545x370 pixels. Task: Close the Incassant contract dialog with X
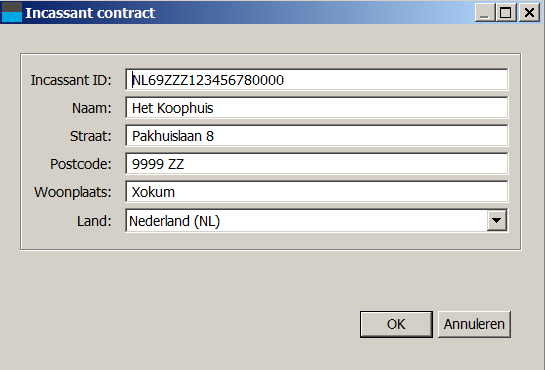coord(529,13)
